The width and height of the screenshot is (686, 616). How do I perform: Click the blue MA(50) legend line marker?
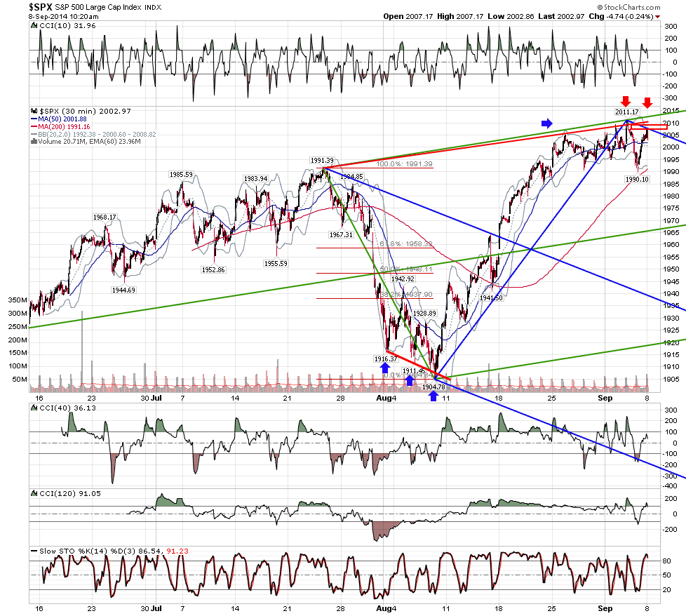point(34,119)
